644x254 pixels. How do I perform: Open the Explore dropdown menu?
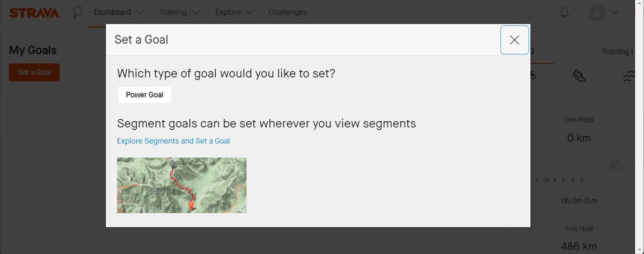tap(234, 12)
